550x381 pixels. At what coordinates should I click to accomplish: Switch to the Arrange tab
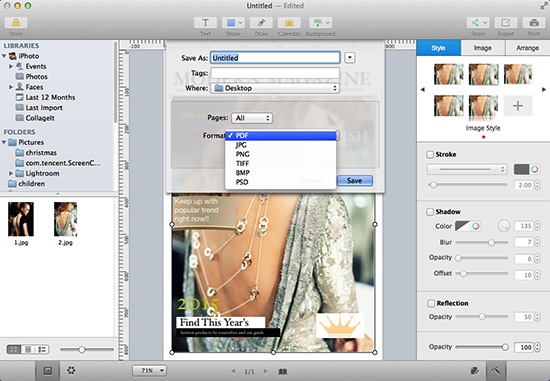click(527, 48)
